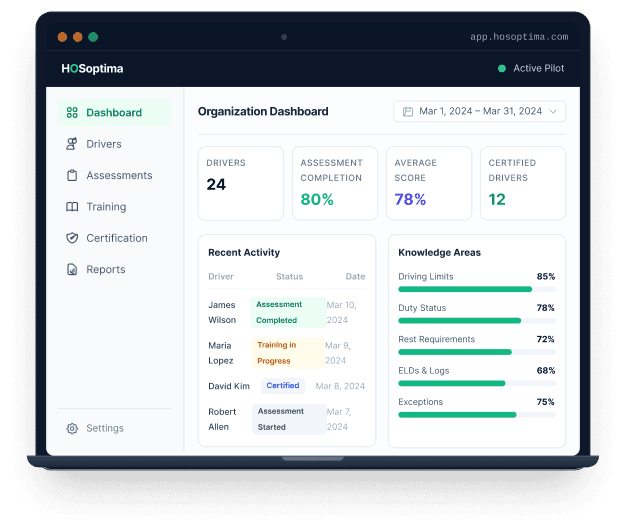626x530 pixels.
Task: Click the app.hosoptima.com URL text
Action: [x=519, y=37]
